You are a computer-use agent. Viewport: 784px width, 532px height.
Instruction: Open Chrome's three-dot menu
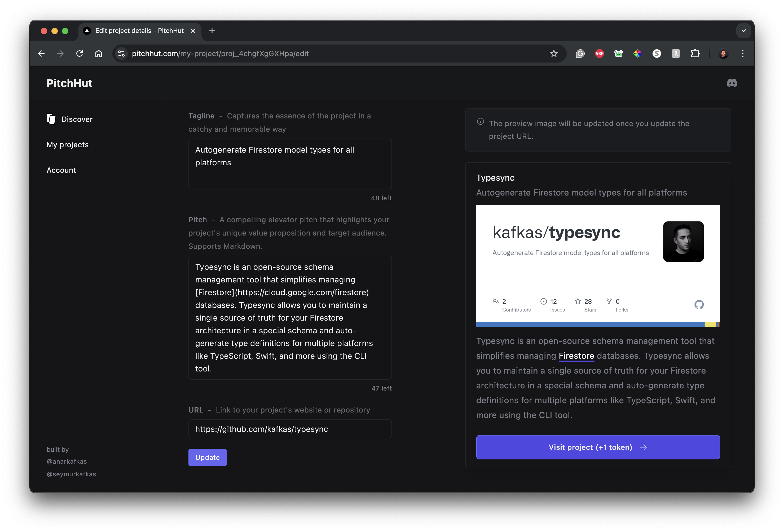pyautogui.click(x=742, y=54)
